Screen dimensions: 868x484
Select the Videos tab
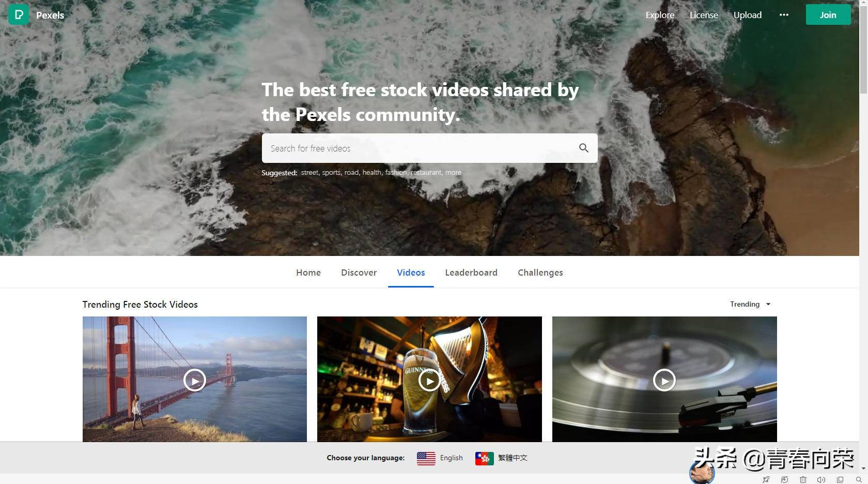pos(411,273)
